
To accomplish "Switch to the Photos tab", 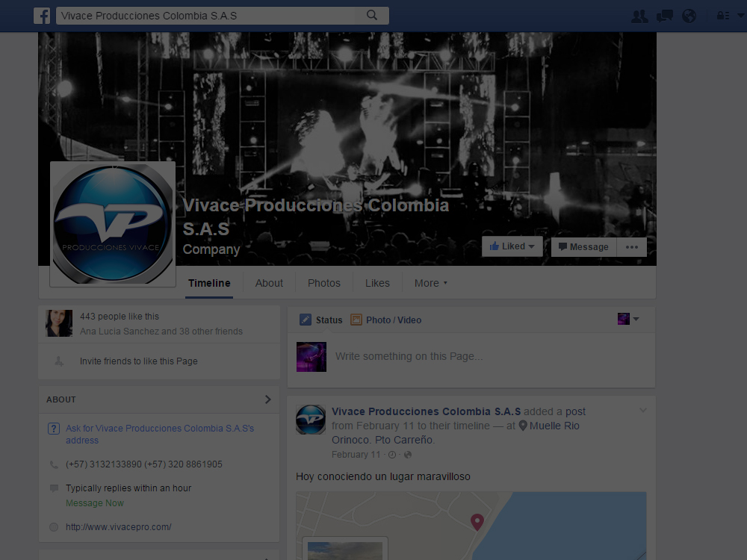I will coord(324,283).
